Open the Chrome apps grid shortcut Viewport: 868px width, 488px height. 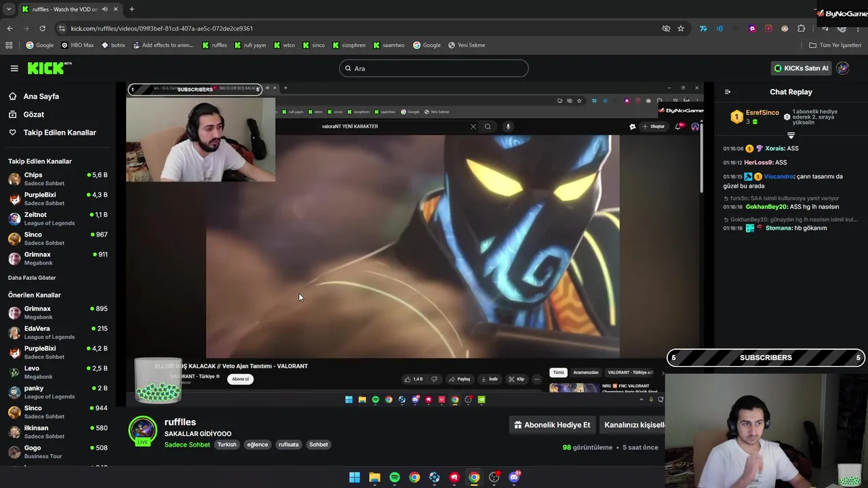(x=9, y=45)
